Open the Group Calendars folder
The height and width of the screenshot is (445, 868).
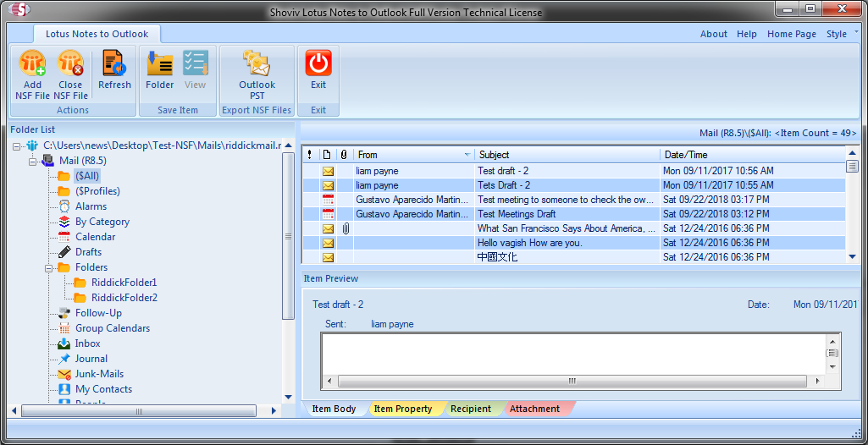pyautogui.click(x=113, y=328)
